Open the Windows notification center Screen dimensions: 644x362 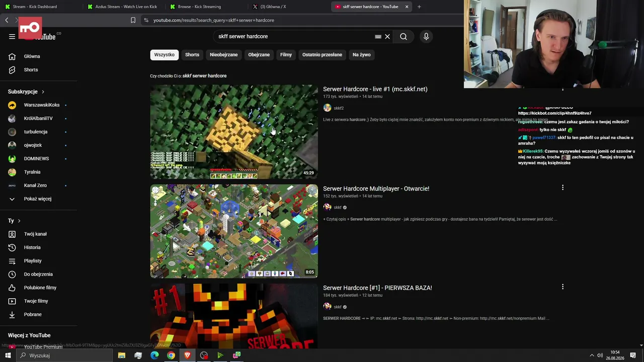tap(633, 355)
